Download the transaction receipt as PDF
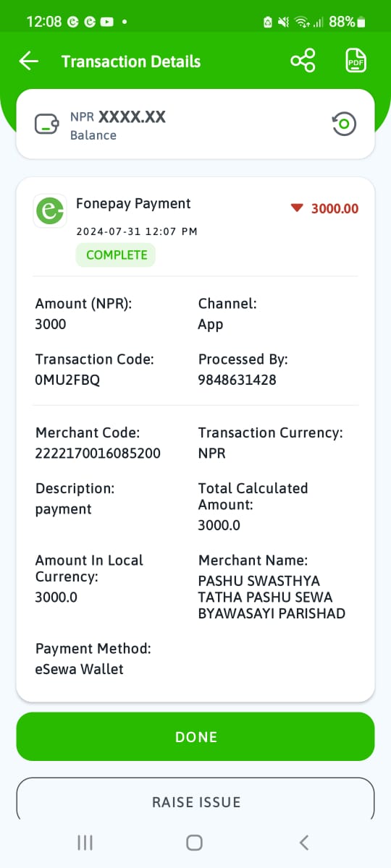391x868 pixels. (x=355, y=61)
